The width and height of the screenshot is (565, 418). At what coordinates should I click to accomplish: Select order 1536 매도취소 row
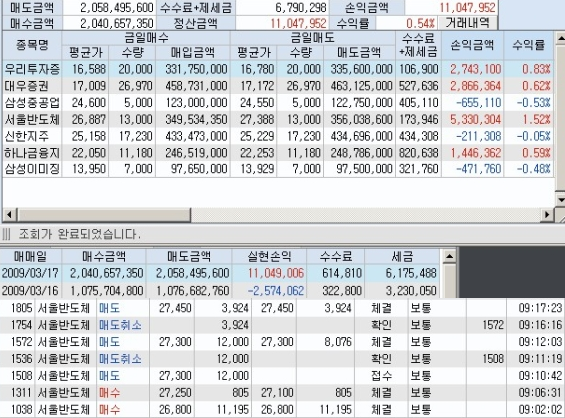pos(282,359)
